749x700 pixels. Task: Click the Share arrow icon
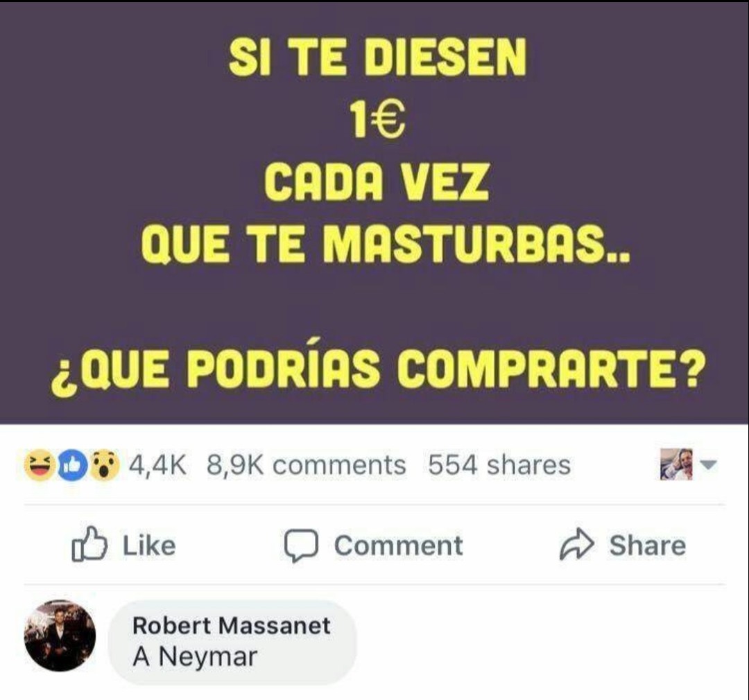(x=576, y=544)
